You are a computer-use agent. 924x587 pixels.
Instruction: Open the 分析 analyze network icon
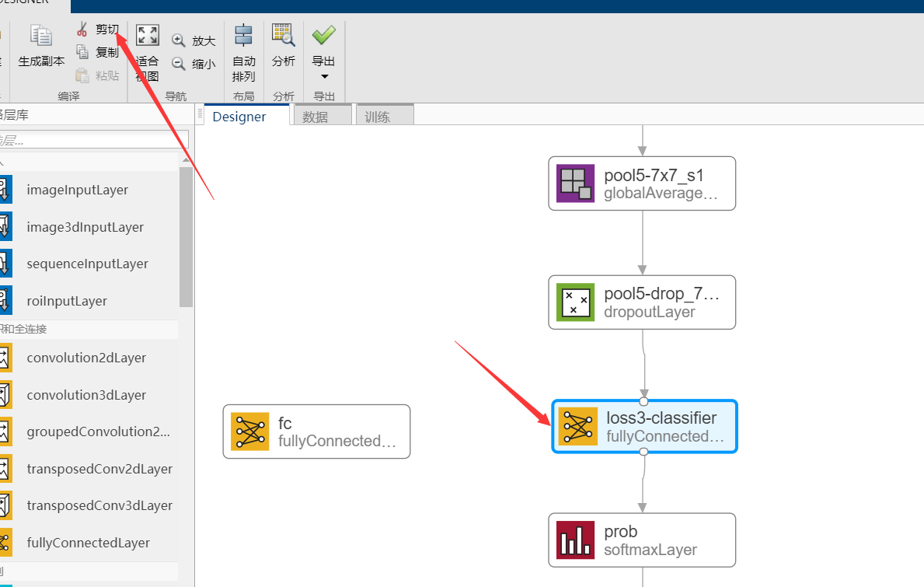(x=284, y=35)
